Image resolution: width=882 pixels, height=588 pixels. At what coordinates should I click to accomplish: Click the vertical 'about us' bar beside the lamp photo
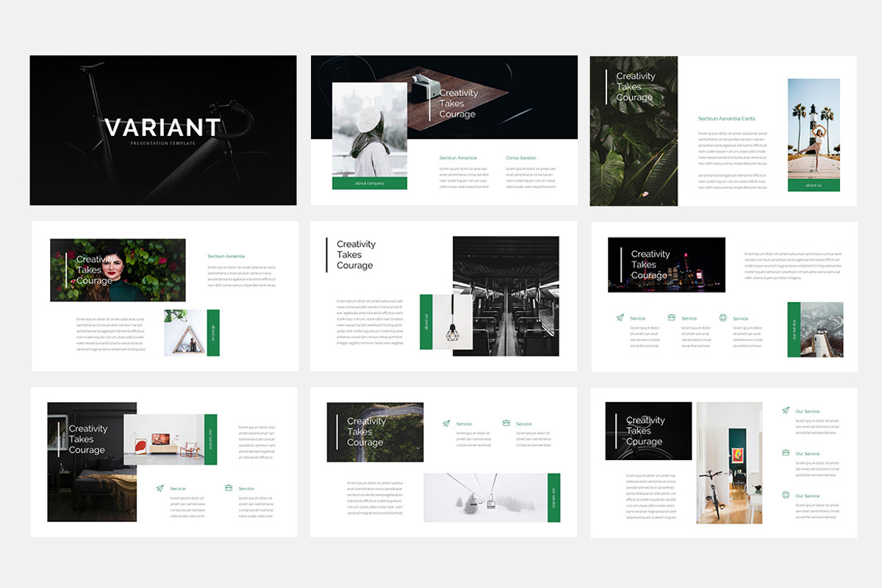point(426,322)
